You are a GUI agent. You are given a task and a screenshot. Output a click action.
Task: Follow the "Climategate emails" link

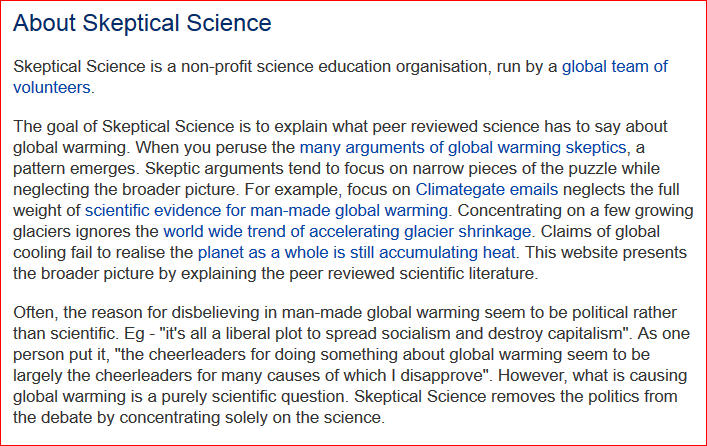(x=487, y=189)
